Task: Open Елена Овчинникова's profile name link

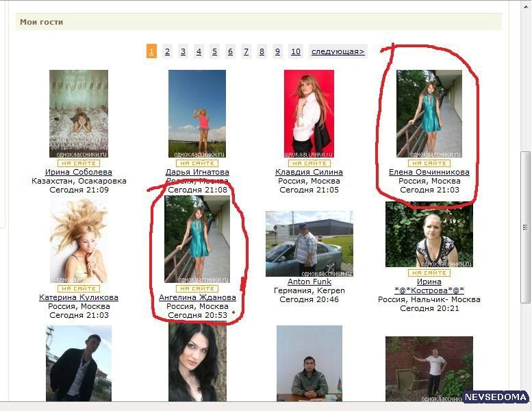Action: point(429,172)
